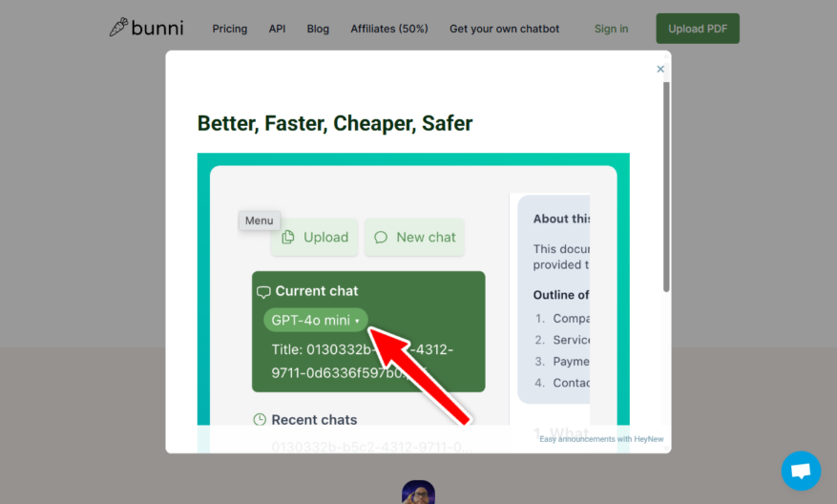This screenshot has height=504, width=837.
Task: Click the Upload PDF button
Action: [x=698, y=29]
